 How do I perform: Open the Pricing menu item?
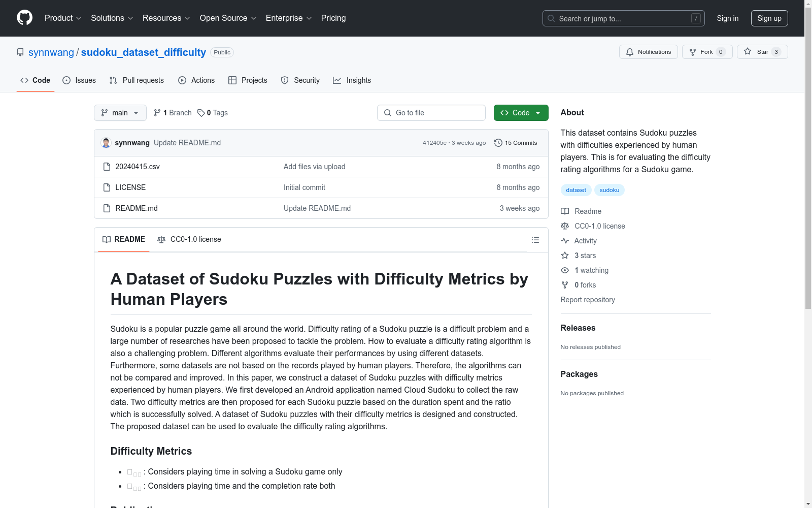(333, 18)
